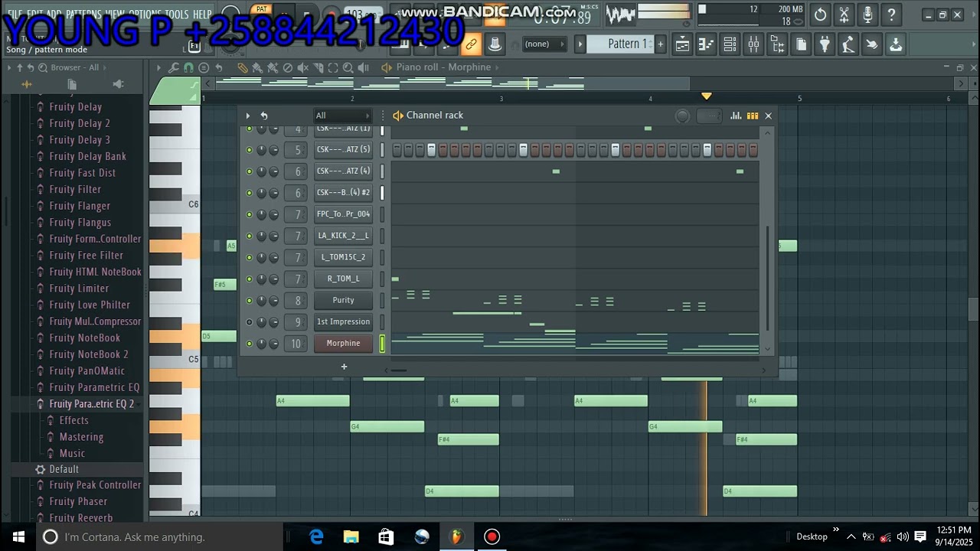The image size is (980, 551).
Task: Open the VIEW menu
Action: (115, 15)
